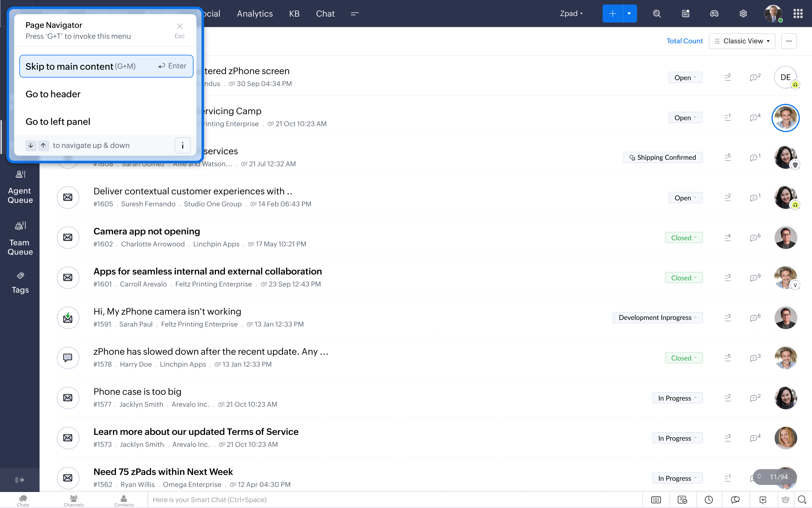
Task: Click the Chats icon in bottom bar
Action: [x=23, y=500]
